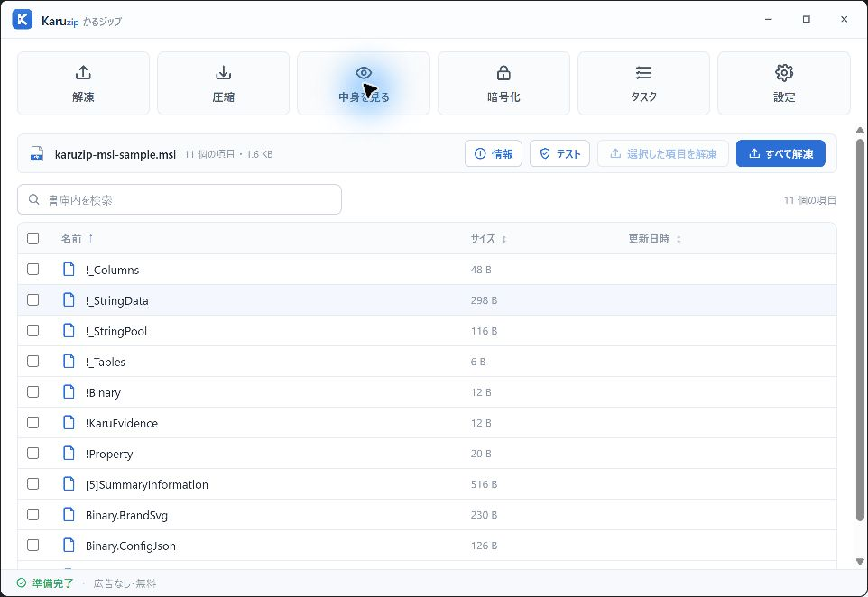Click the !_StringPool file icon
This screenshot has width=868, height=597.
[69, 331]
